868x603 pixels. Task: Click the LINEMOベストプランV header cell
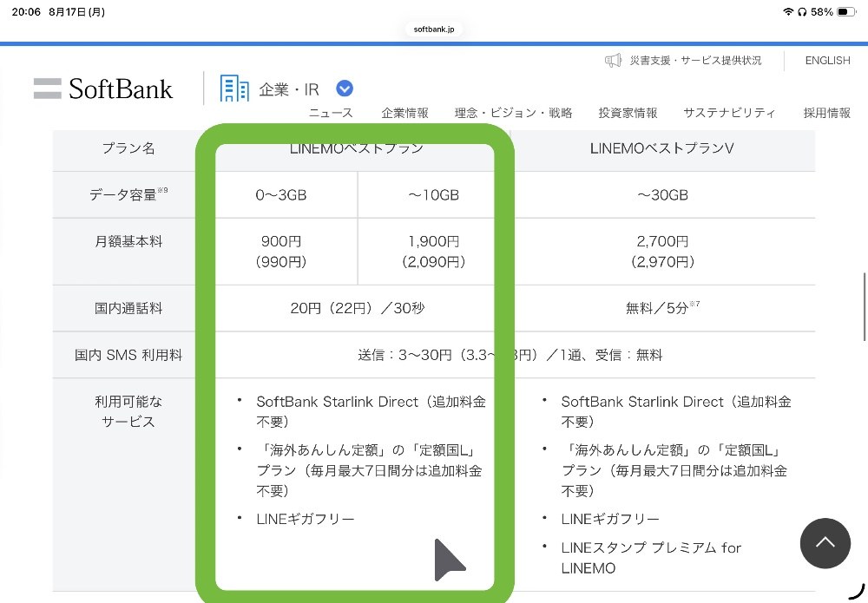coord(661,148)
